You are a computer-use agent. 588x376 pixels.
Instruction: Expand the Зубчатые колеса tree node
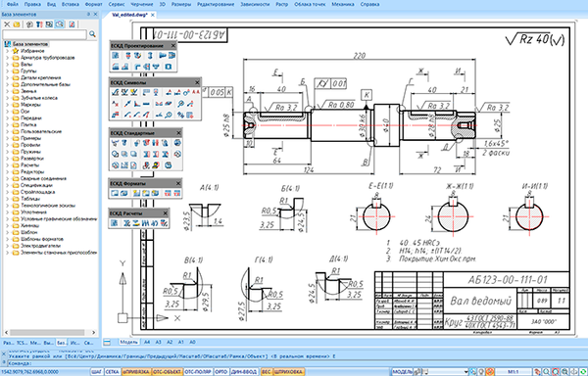(x=8, y=98)
